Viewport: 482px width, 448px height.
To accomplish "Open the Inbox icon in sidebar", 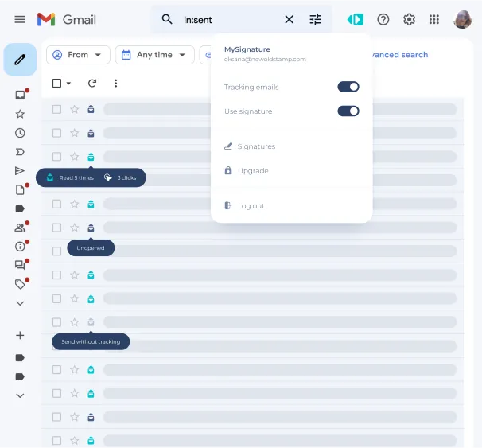I will click(x=21, y=95).
